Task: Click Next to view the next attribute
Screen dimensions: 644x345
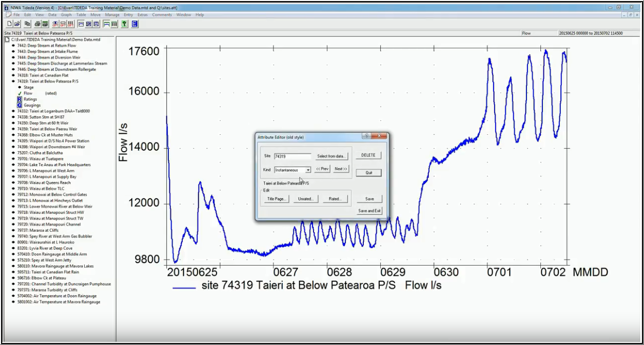Action: click(x=341, y=169)
